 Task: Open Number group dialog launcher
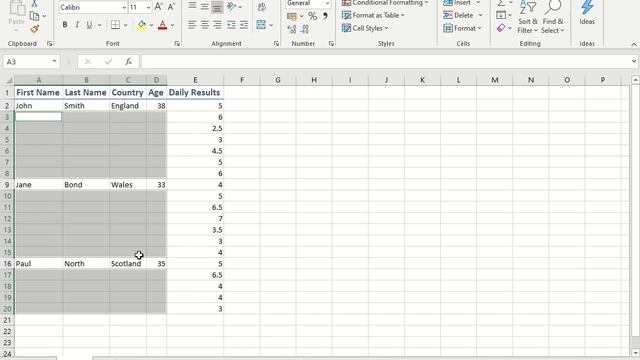click(331, 43)
